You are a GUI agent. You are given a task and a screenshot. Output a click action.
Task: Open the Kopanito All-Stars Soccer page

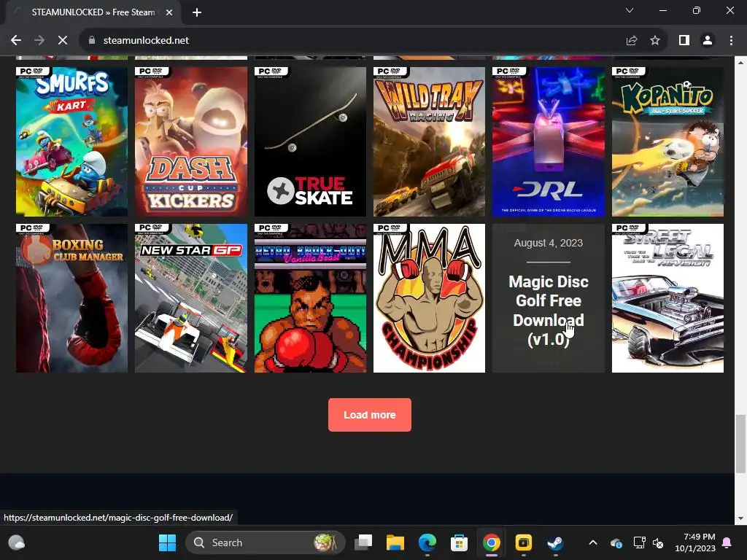pyautogui.click(x=667, y=141)
